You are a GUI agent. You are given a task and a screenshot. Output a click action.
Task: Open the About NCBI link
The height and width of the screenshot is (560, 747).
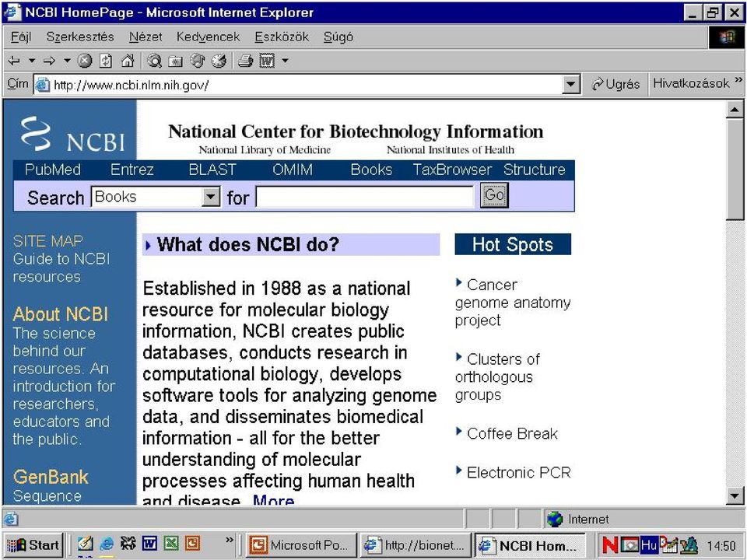[x=61, y=313]
